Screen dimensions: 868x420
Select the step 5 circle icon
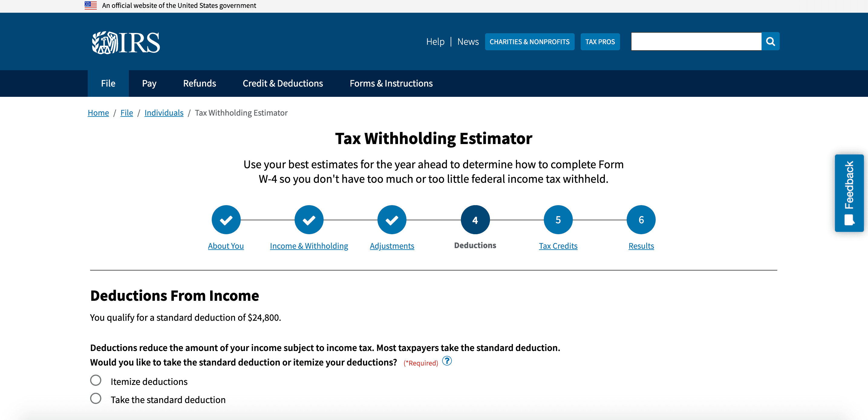point(558,220)
